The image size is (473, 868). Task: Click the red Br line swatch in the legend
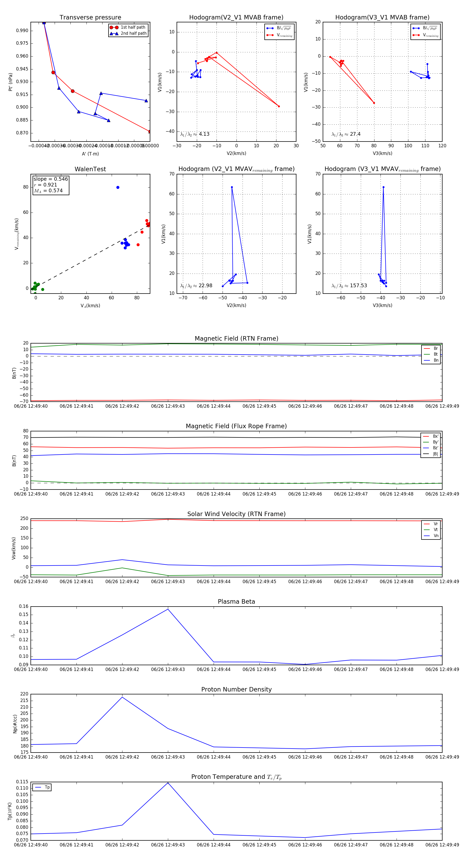427,349
